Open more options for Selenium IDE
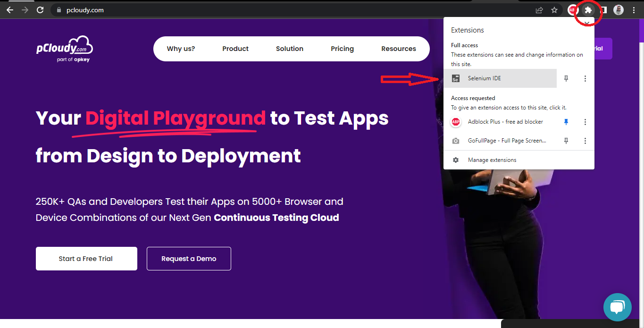The height and width of the screenshot is (328, 644). tap(585, 78)
